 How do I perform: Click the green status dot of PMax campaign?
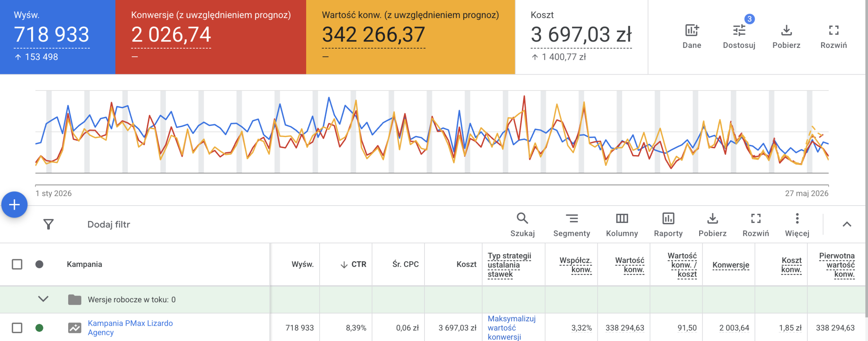pos(39,328)
